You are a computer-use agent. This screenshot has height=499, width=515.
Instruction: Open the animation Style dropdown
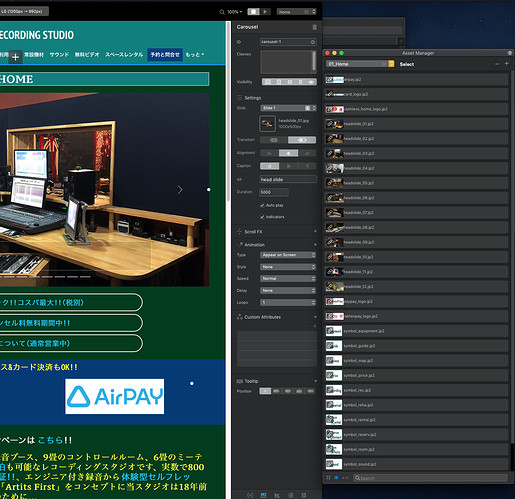pyautogui.click(x=288, y=267)
